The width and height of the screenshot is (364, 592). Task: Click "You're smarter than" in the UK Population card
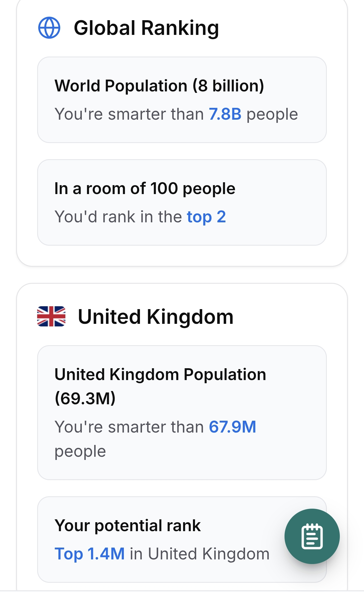(x=129, y=427)
